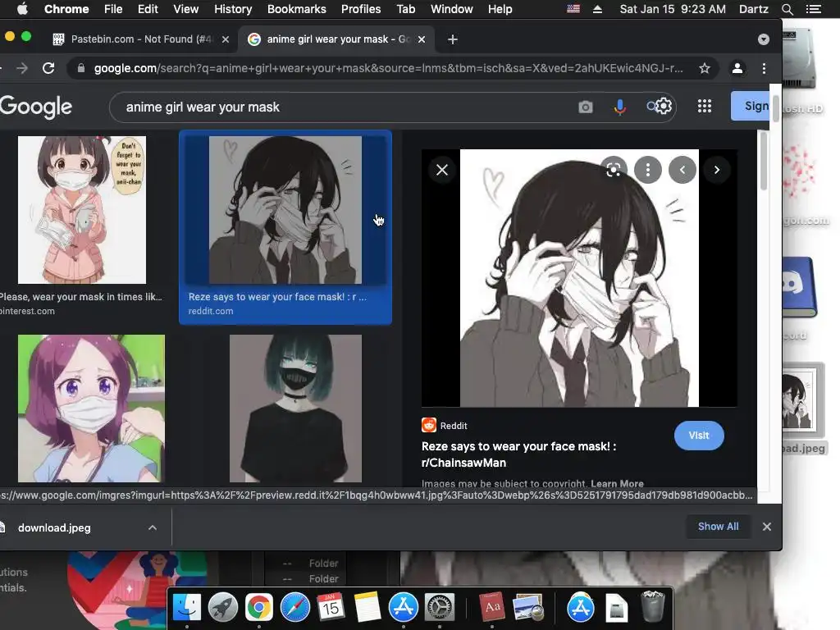Open Spotlight search in menu bar
The height and width of the screenshot is (630, 840).
point(787,9)
